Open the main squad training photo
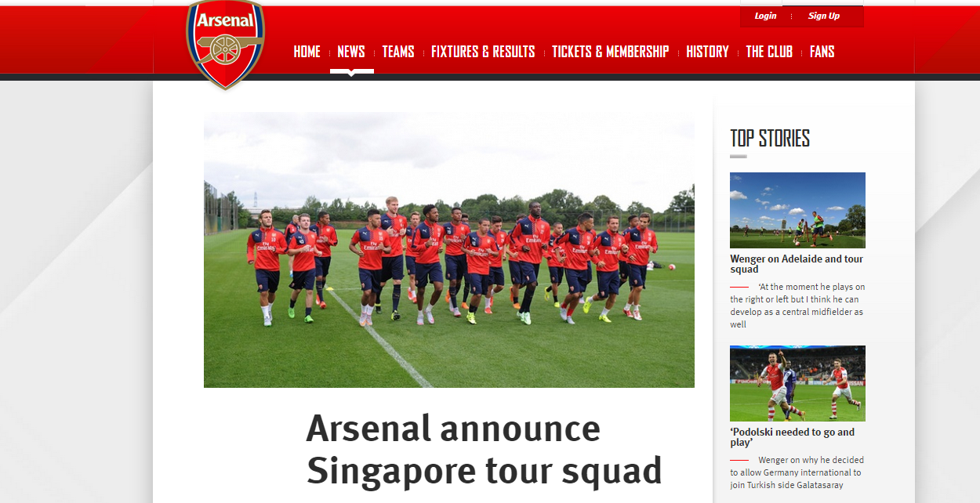980x503 pixels. point(449,250)
